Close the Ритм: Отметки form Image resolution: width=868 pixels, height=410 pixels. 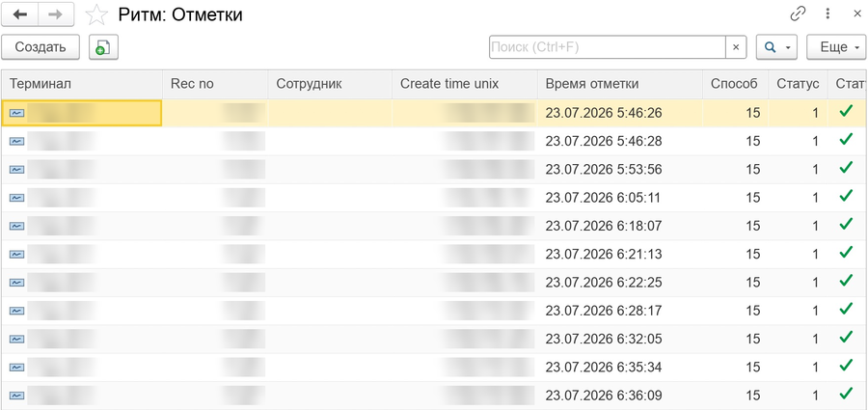tap(857, 14)
